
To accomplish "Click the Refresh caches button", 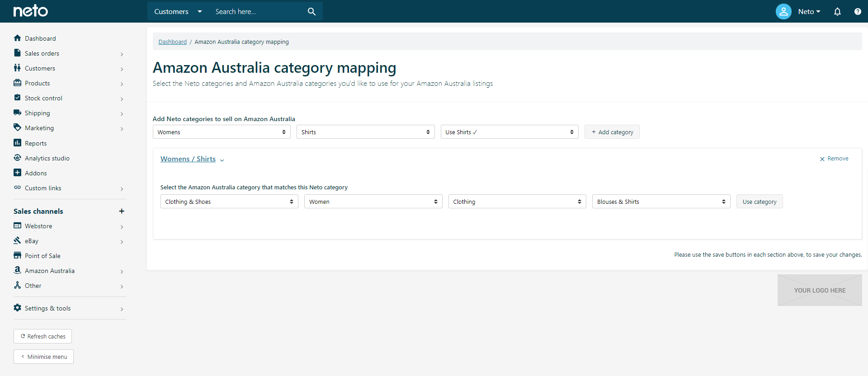I will click(42, 336).
